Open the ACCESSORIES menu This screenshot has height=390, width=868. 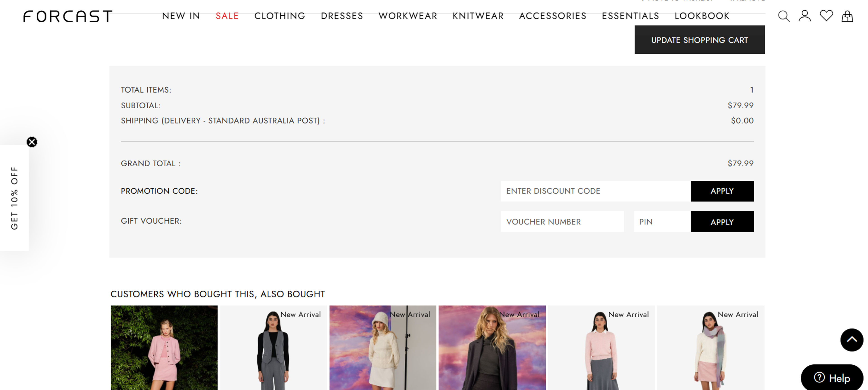[x=553, y=16]
